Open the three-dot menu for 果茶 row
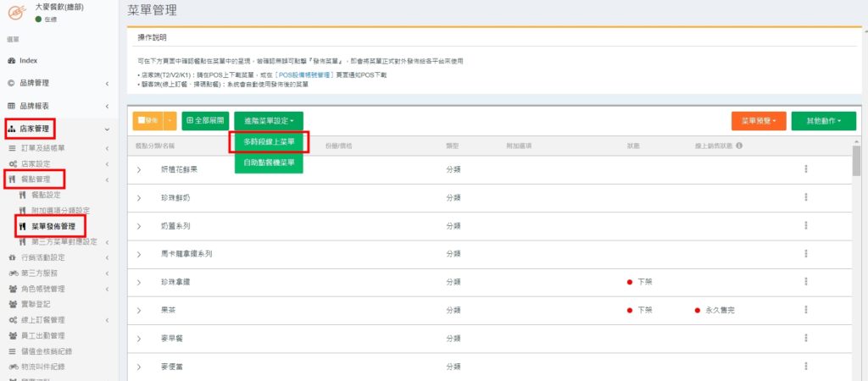This screenshot has height=381, width=868. pyautogui.click(x=805, y=311)
